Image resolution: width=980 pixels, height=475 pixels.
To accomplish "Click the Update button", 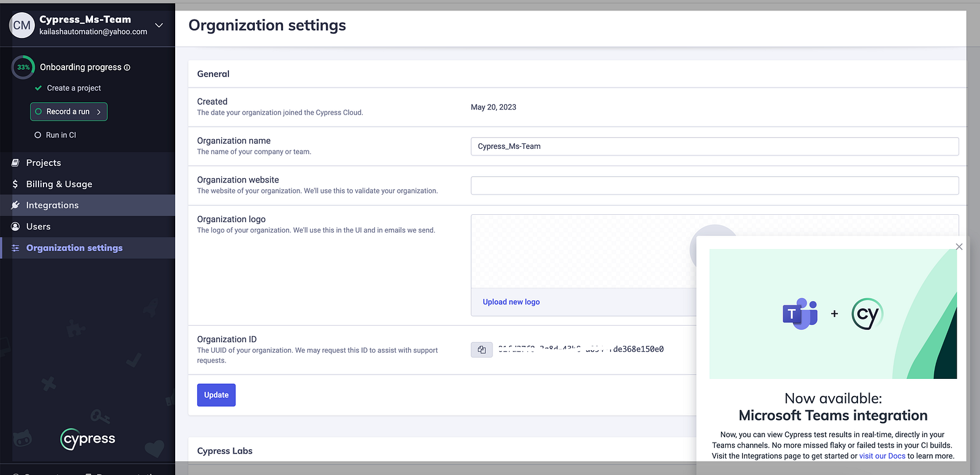I will click(x=216, y=395).
